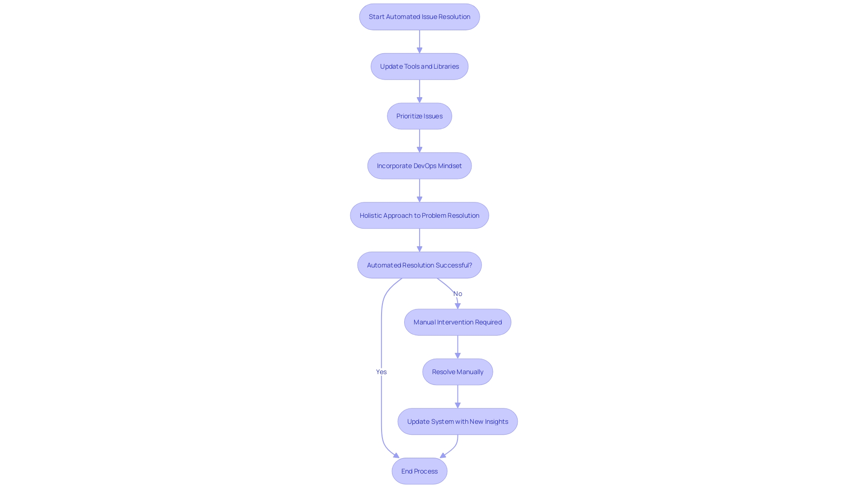Screen dimensions: 868x488
Task: Click the Prioritize Issues process node
Action: 420,116
